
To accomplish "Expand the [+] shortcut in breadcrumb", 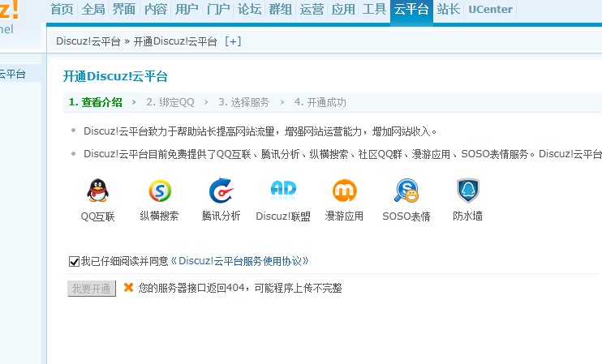I will point(233,41).
